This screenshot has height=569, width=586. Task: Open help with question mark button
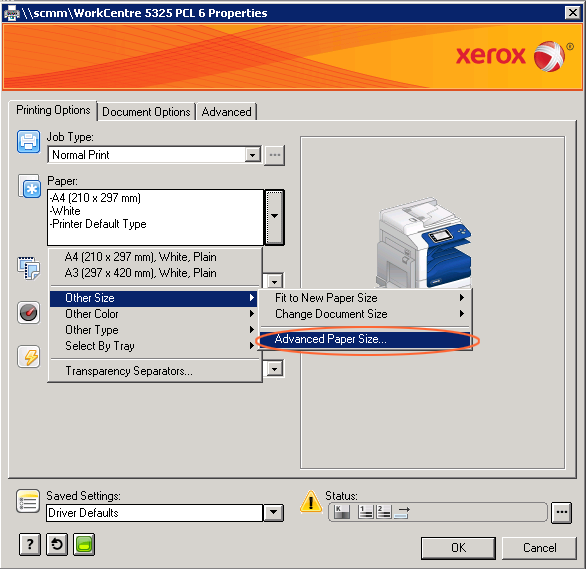point(30,544)
